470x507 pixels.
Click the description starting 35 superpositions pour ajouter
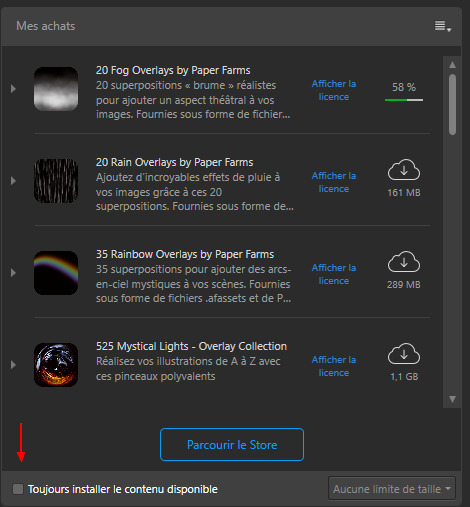[194, 284]
